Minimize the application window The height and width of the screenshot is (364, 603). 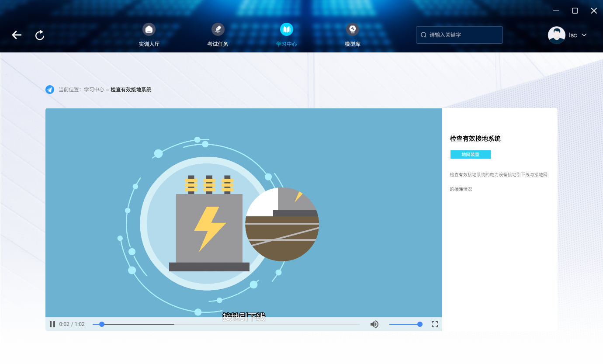point(556,10)
